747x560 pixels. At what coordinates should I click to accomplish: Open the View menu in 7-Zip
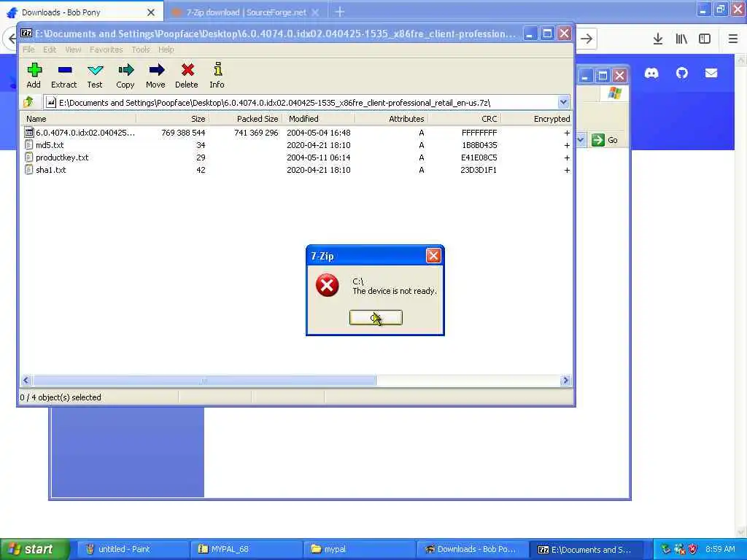point(73,50)
